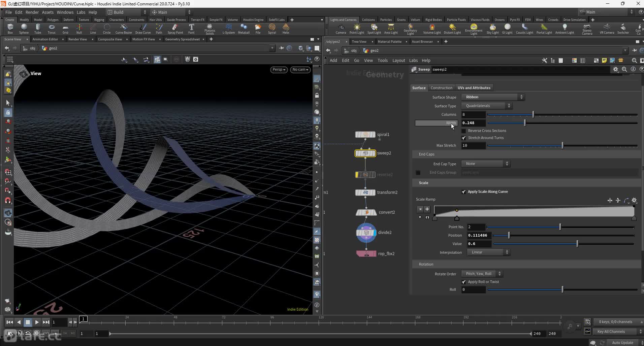This screenshot has height=346, width=644.
Task: Toggle the End Caps Group checkbox
Action: tap(418, 173)
